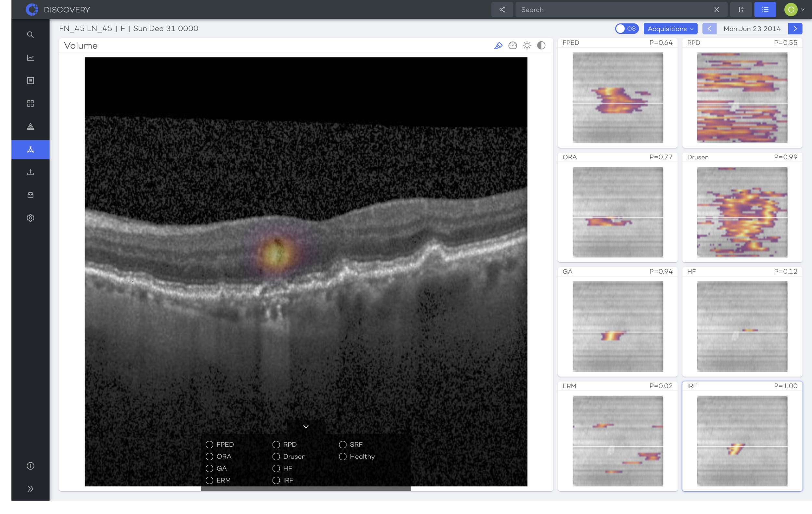
Task: Select the active network nodes sidebar icon
Action: (x=30, y=149)
